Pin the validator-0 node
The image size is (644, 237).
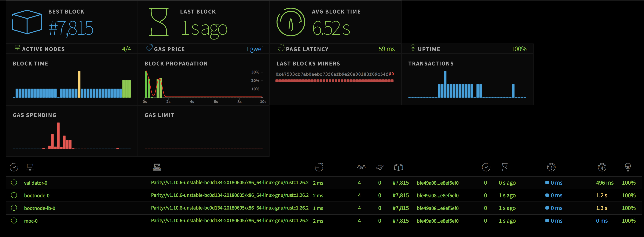click(x=14, y=183)
